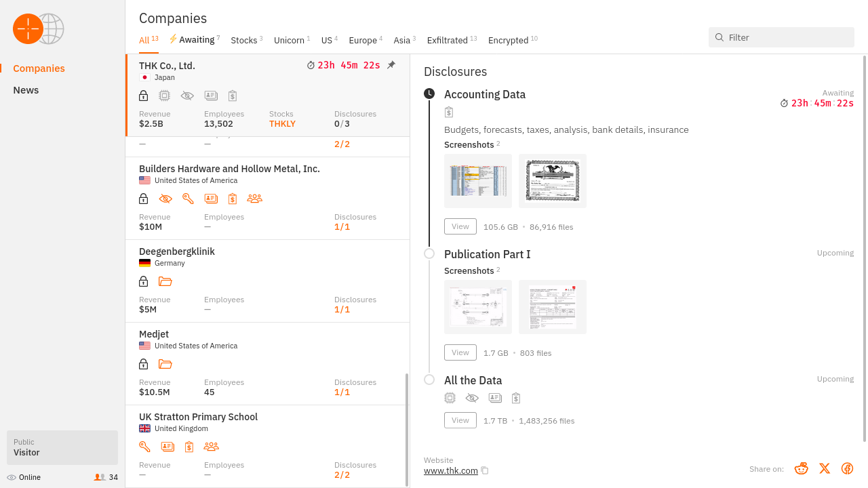Click the crossed-eye icon under All the Data
Screen dimensions: 868x488
pyautogui.click(x=472, y=398)
